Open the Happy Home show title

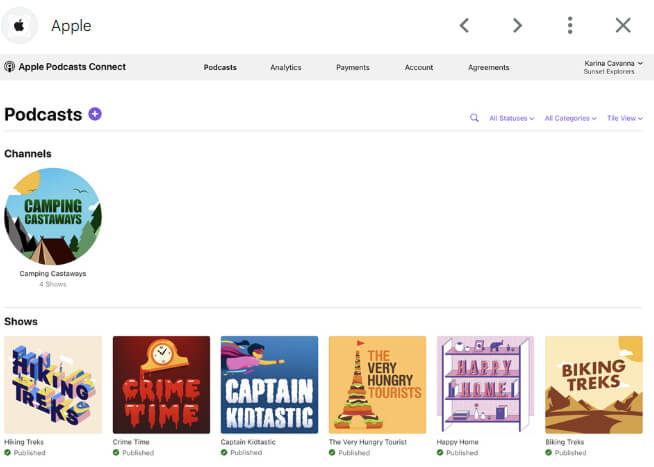pos(458,442)
